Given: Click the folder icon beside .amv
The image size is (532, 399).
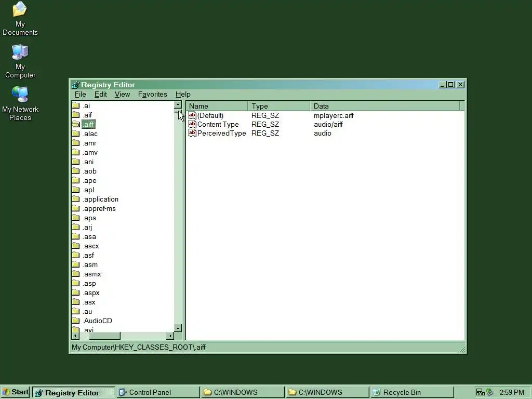Looking at the screenshot, I should [76, 152].
